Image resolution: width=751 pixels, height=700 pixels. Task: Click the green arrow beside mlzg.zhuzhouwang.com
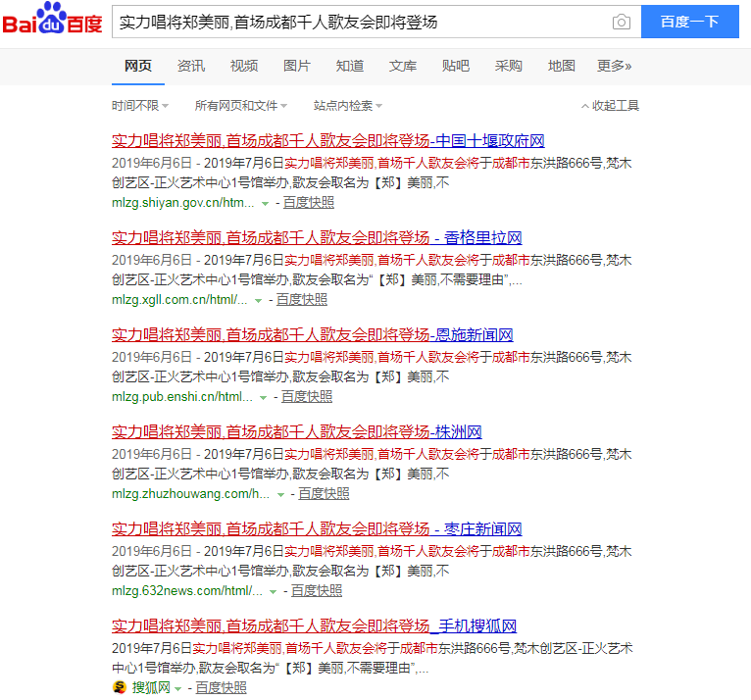pyautogui.click(x=280, y=494)
